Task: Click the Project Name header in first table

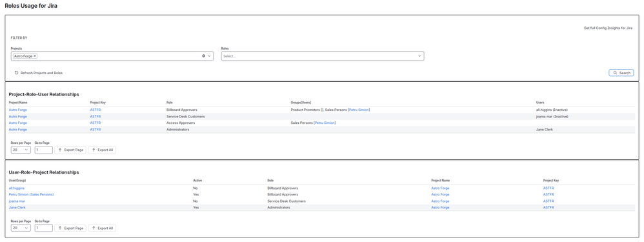Action: (x=18, y=103)
